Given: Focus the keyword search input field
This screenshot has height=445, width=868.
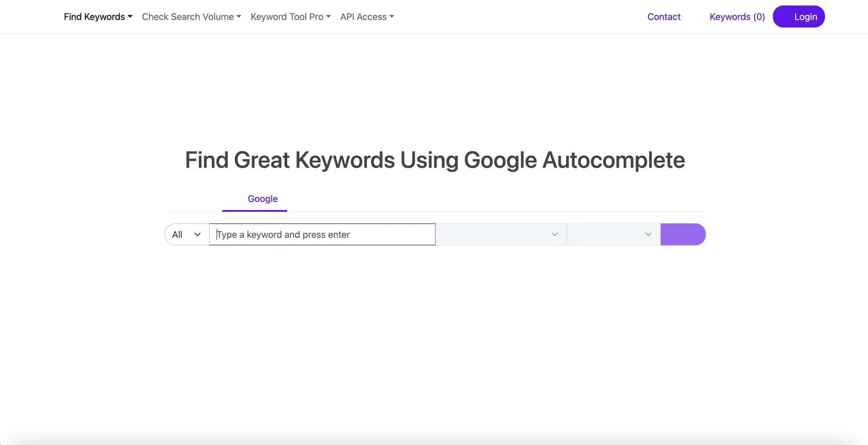Looking at the screenshot, I should [322, 235].
